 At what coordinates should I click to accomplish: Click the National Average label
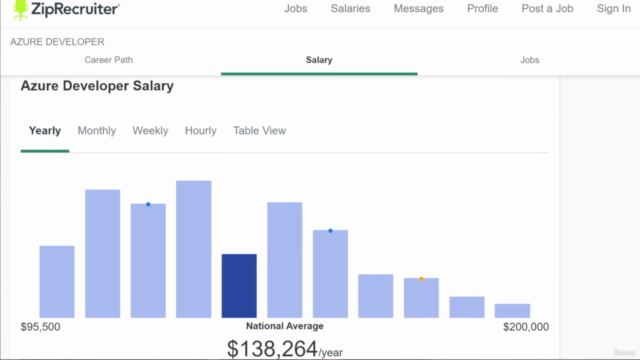(284, 326)
